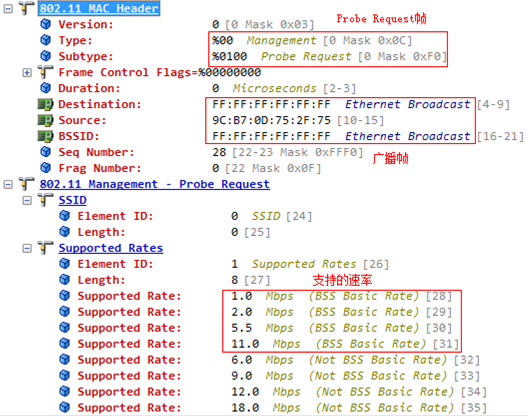Screen dimensions: 530x417
Task: Click the cube icon next to Subtype
Action: point(46,56)
